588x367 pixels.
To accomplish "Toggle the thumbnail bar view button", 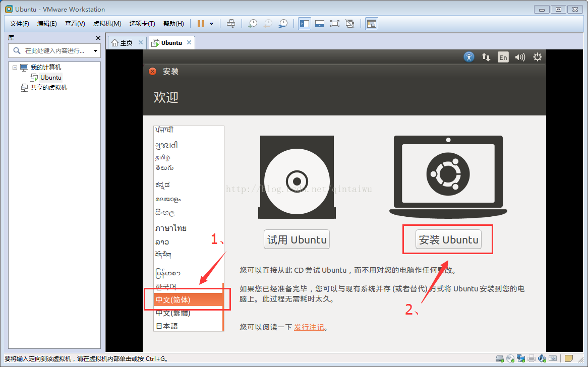I will pyautogui.click(x=320, y=24).
